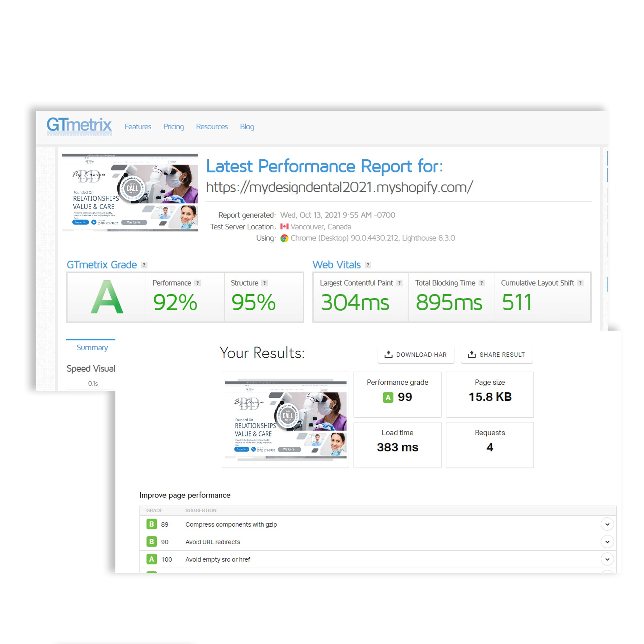Go to the Blog link
644x644 pixels.
point(247,127)
